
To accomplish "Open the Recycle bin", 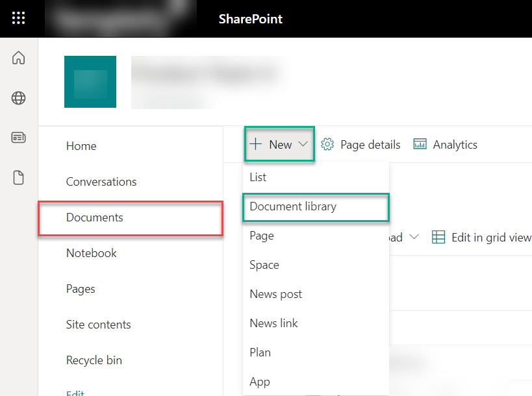I will click(x=94, y=360).
